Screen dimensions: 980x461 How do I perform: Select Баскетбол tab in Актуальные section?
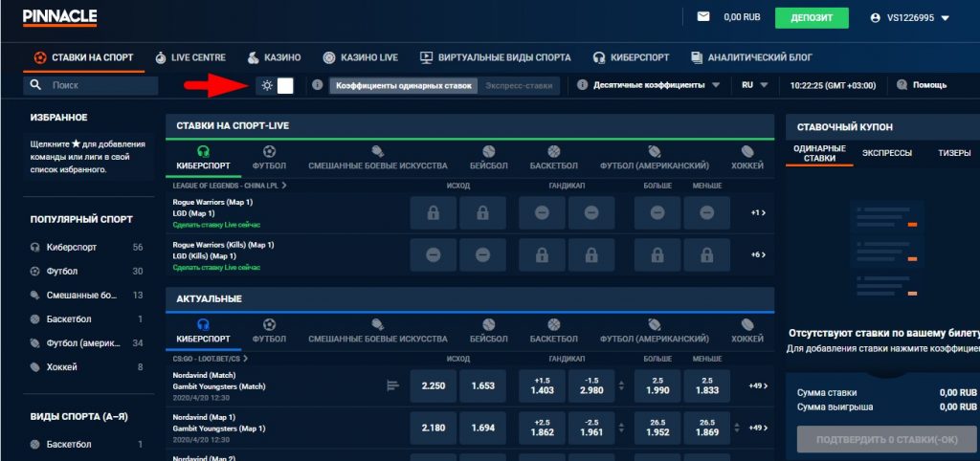click(x=554, y=332)
